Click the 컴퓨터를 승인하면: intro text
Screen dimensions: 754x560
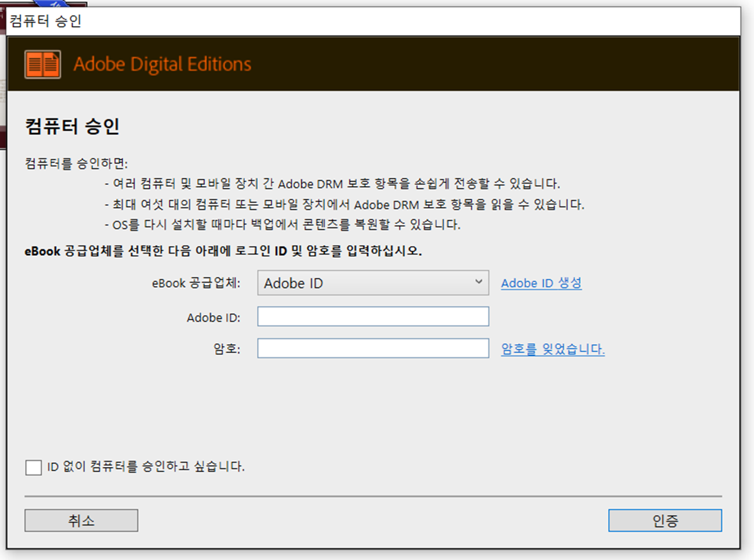(76, 163)
